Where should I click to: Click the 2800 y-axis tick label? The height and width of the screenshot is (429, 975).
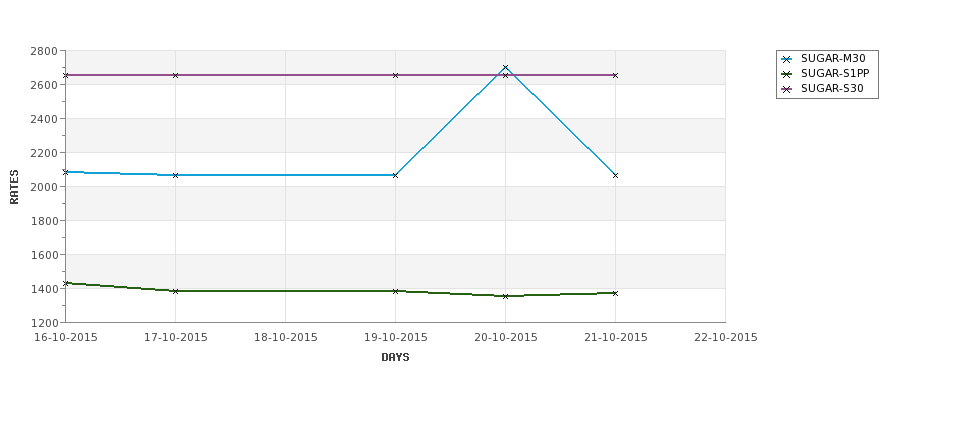point(44,51)
